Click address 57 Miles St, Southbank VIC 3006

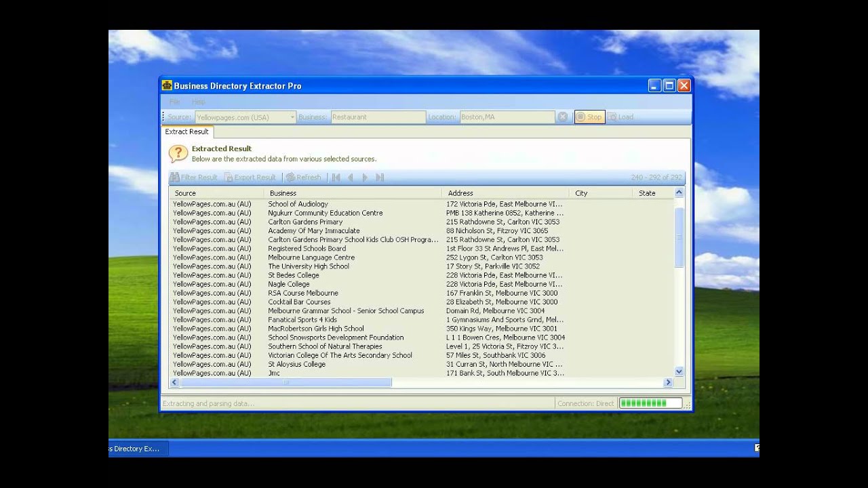(x=496, y=355)
